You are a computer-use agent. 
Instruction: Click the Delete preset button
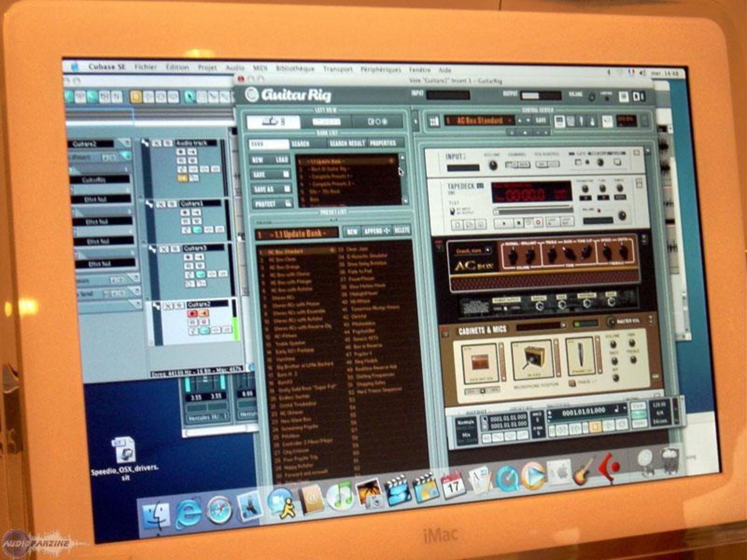click(x=402, y=230)
